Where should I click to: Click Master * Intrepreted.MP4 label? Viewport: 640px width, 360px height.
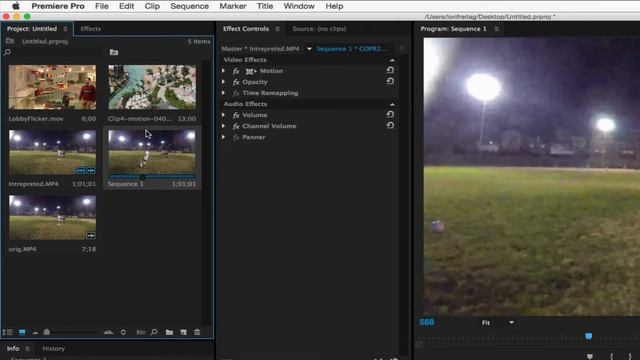pyautogui.click(x=260, y=49)
